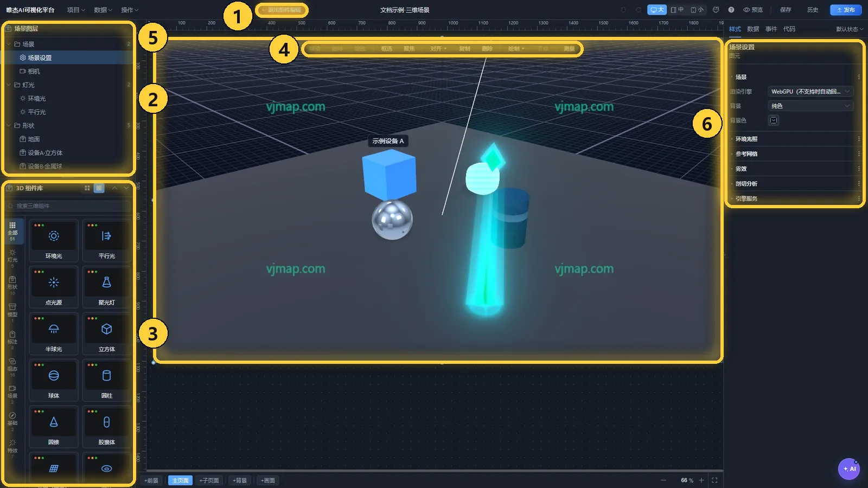Click the 保存 save button
The image size is (868, 488).
(786, 10)
